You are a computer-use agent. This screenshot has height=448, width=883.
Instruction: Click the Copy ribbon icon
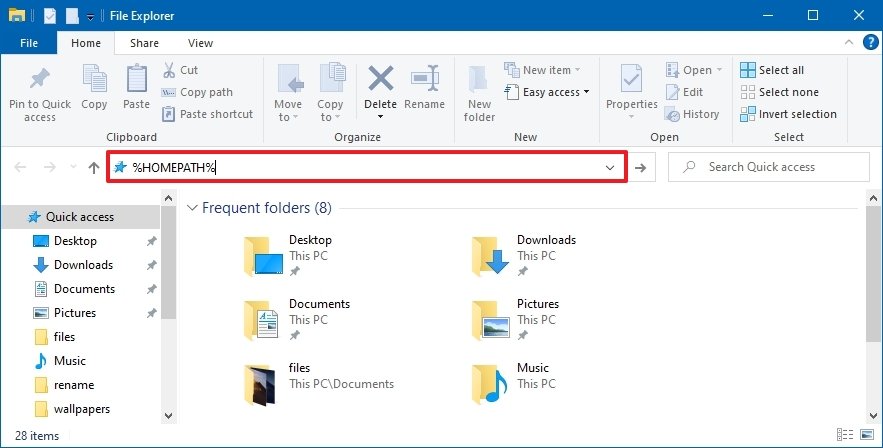(x=94, y=79)
